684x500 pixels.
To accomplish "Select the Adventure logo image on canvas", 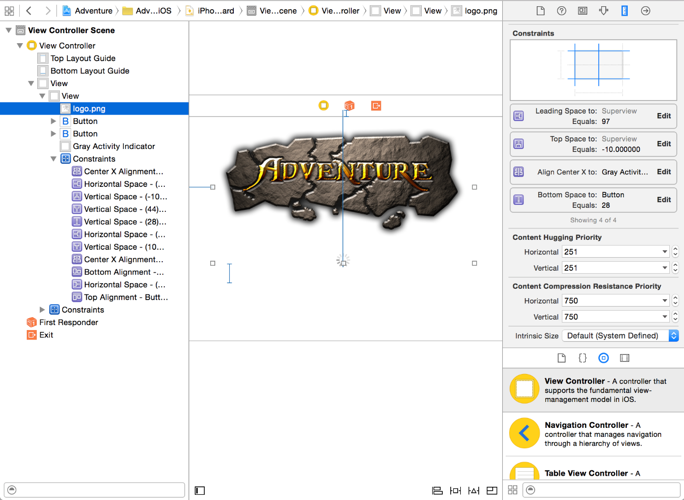I will pos(342,181).
